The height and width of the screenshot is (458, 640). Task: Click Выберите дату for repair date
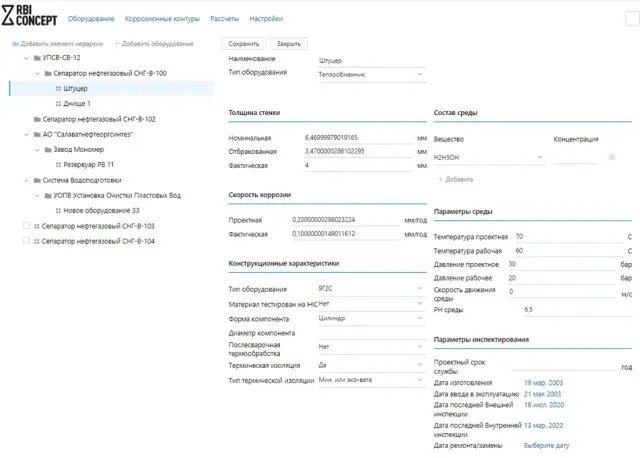(x=546, y=446)
